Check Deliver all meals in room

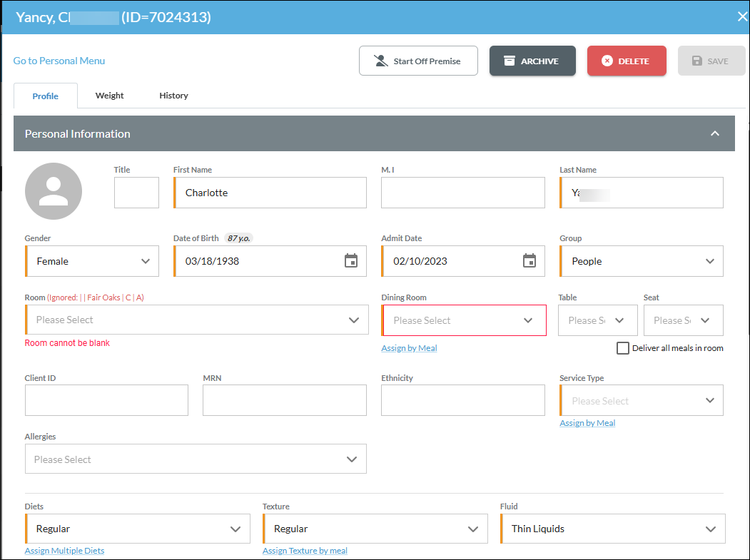(x=622, y=348)
